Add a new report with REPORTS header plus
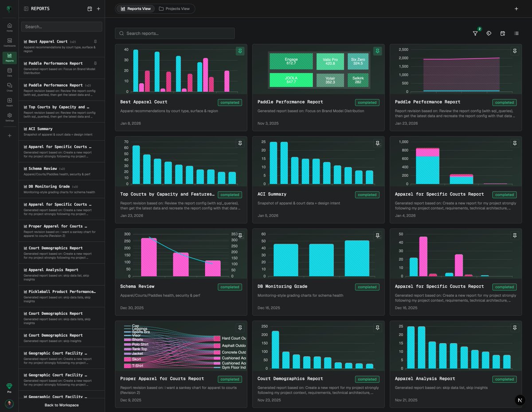The height and width of the screenshot is (412, 532). click(x=98, y=8)
